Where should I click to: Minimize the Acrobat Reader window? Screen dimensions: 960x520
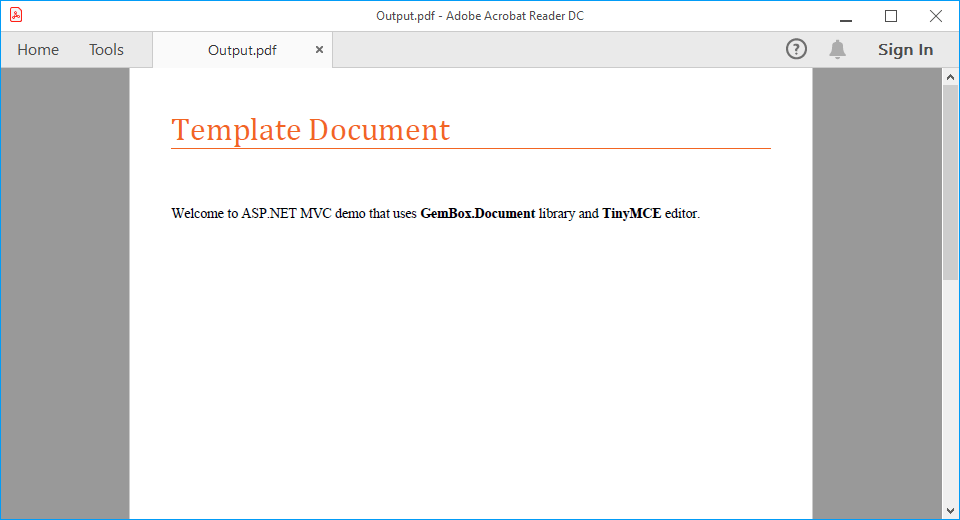[x=845, y=16]
